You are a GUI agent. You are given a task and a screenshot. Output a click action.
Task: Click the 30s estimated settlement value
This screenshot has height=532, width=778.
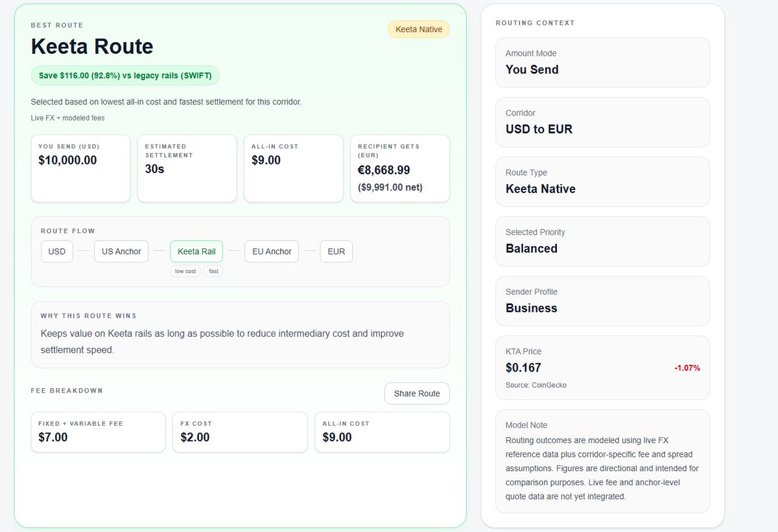point(154,170)
